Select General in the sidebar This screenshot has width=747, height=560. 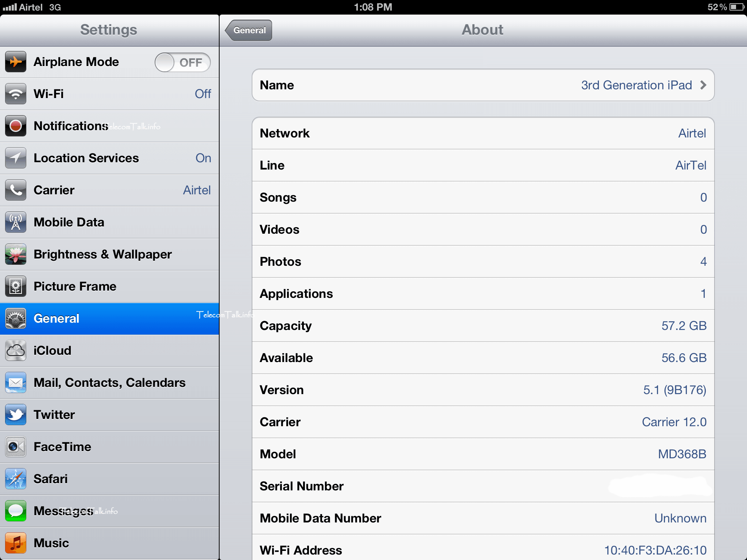coord(109,318)
